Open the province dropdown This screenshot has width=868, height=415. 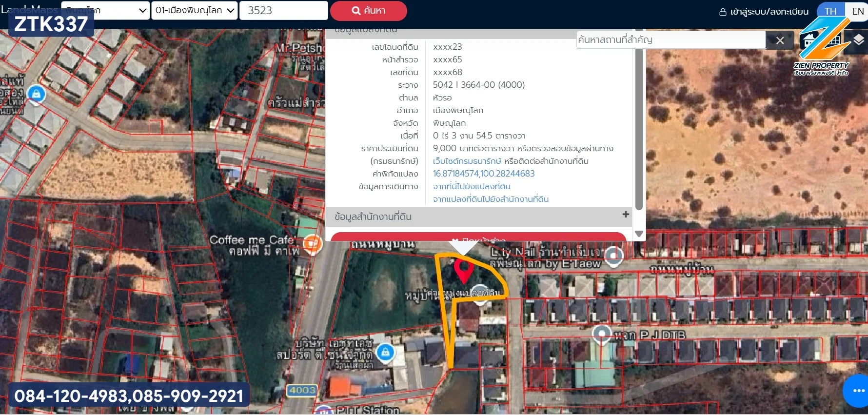pyautogui.click(x=105, y=10)
